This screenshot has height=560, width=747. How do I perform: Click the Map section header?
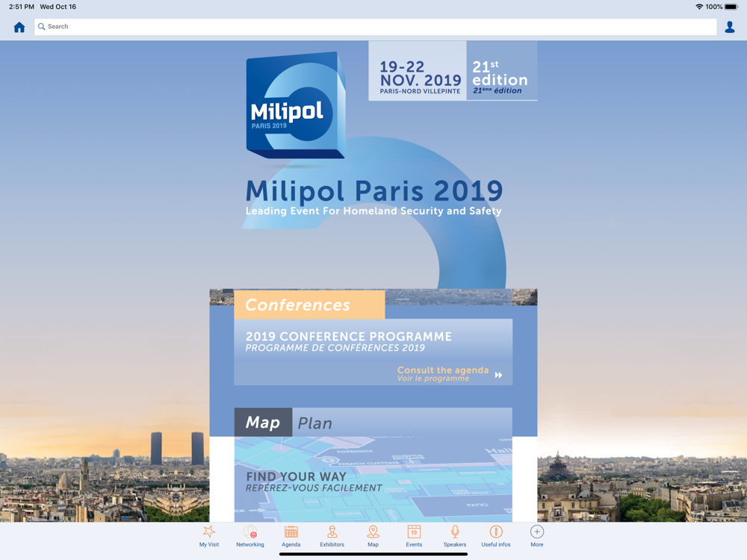[263, 423]
